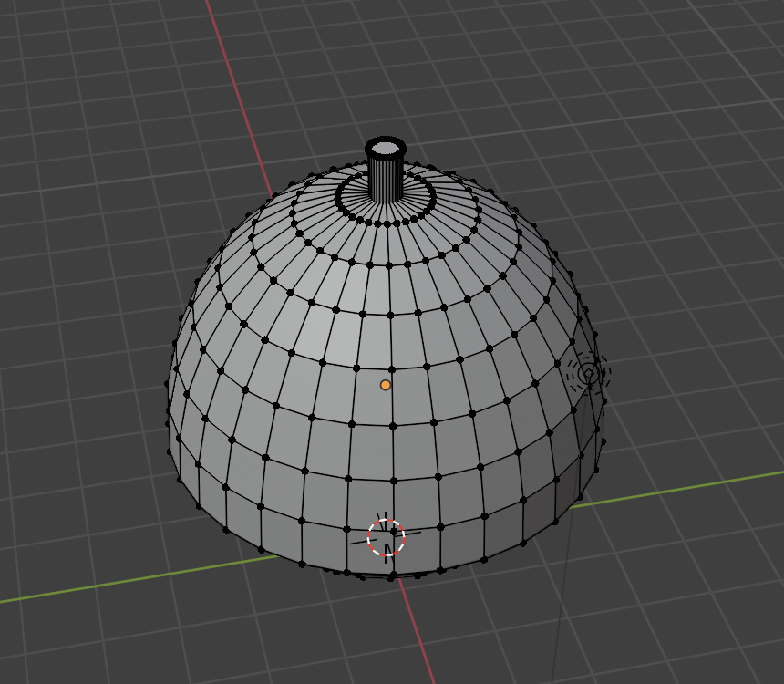Select the oval top face of the stem
This screenshot has height=684, width=784.
tap(387, 148)
